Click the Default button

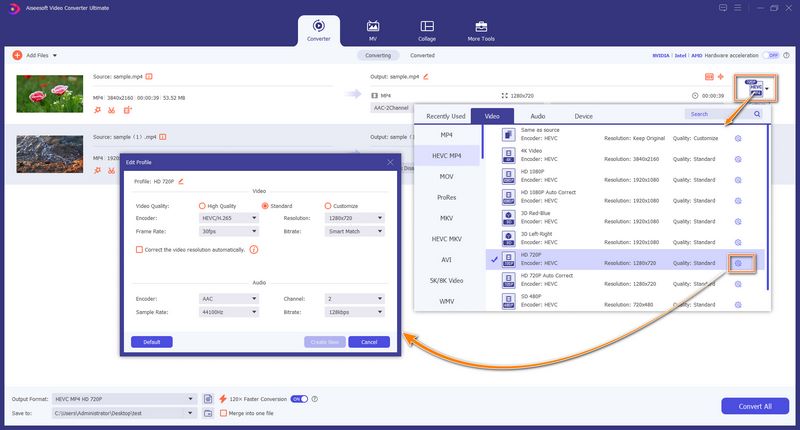coord(152,342)
